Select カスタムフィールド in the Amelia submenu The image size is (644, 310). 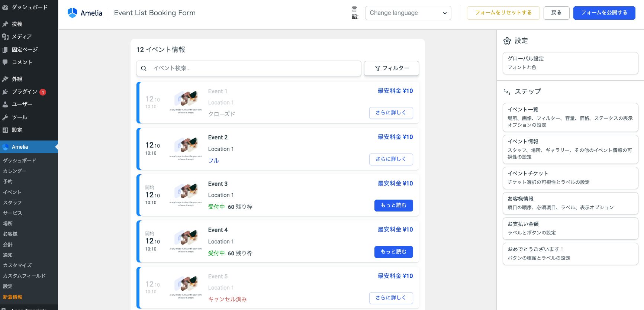click(24, 276)
